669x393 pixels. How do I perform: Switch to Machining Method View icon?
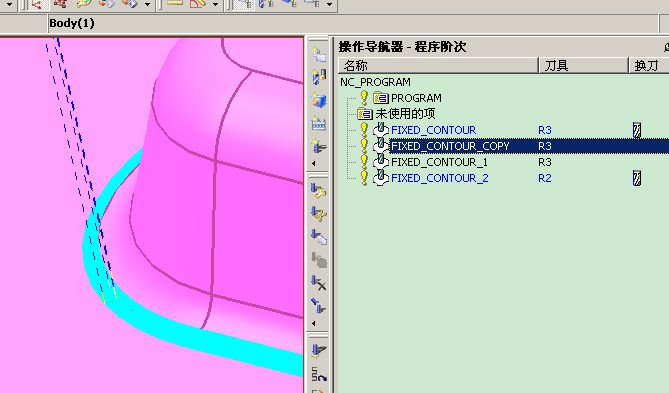[312, 4]
